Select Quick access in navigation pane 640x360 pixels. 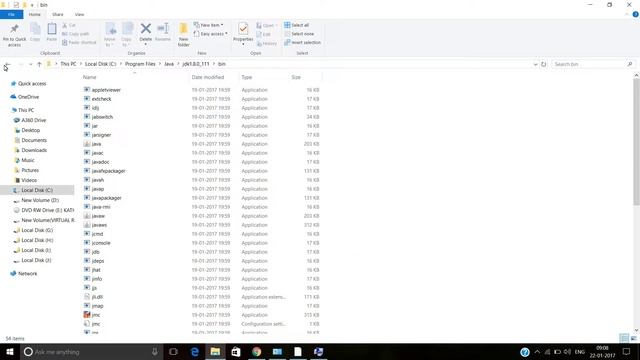point(32,84)
